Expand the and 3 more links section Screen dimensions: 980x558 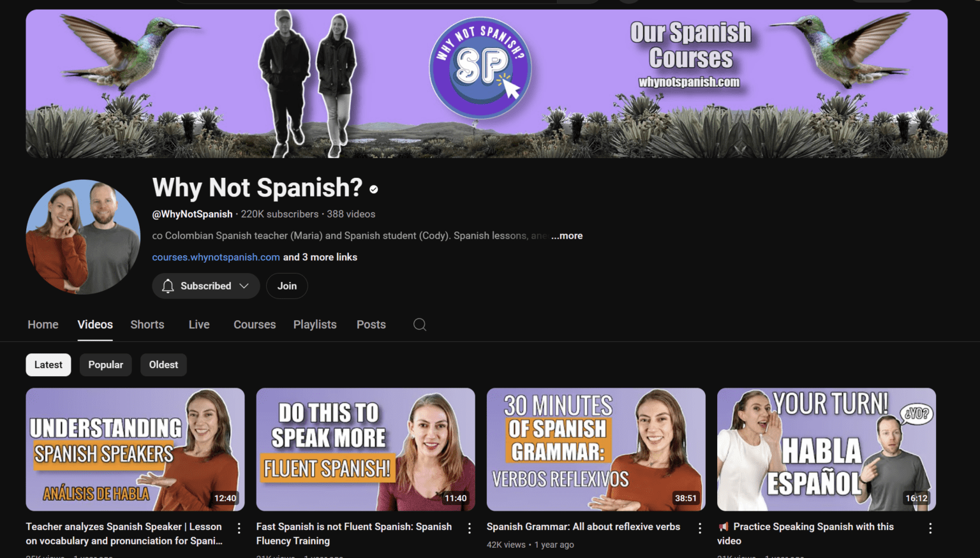point(319,257)
